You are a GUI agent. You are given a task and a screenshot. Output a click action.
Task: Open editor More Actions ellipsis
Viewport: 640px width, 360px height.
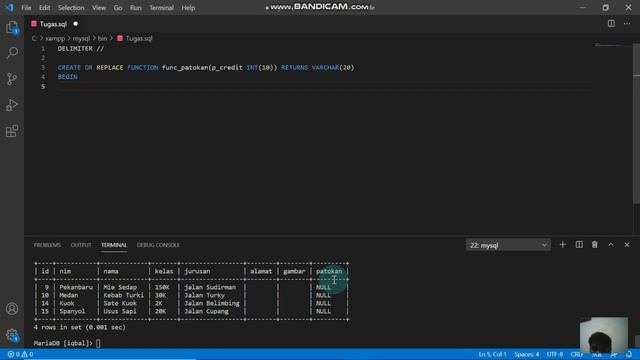[627, 24]
